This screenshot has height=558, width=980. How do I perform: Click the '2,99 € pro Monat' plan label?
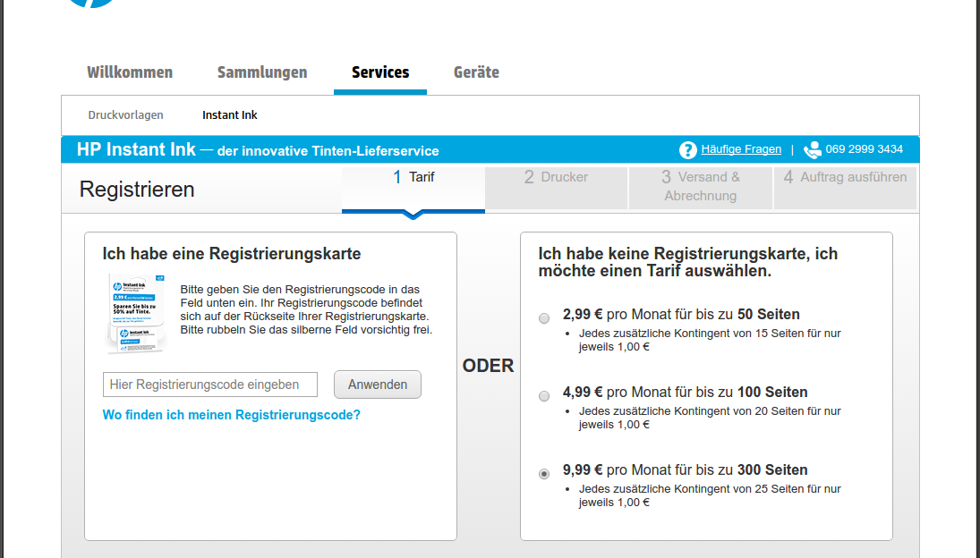[x=681, y=315]
